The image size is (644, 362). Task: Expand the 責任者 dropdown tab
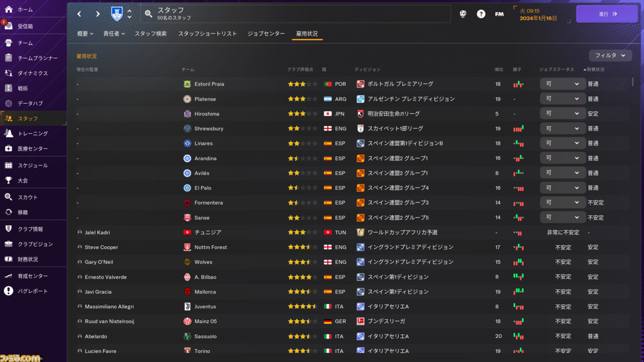click(x=114, y=34)
